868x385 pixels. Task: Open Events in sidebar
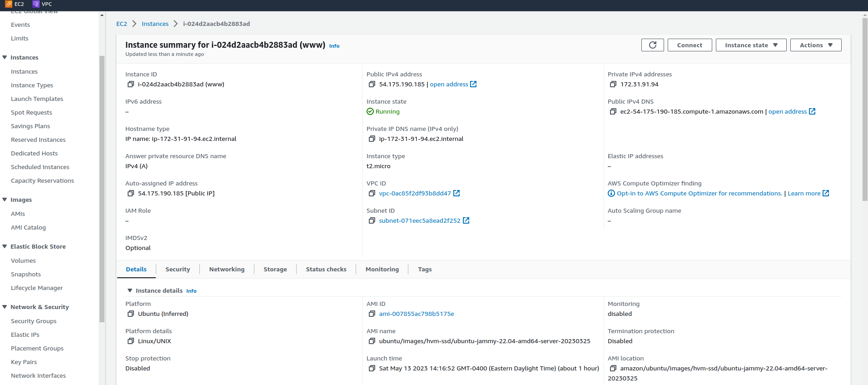[20, 25]
